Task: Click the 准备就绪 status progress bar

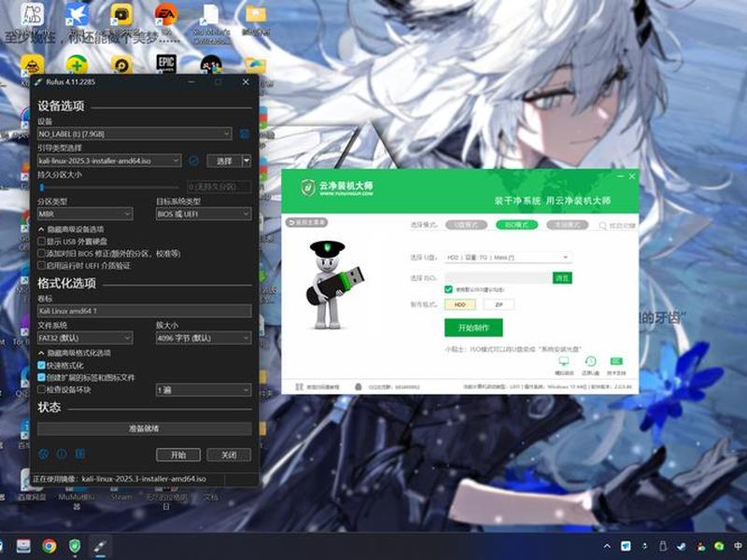Action: (145, 428)
